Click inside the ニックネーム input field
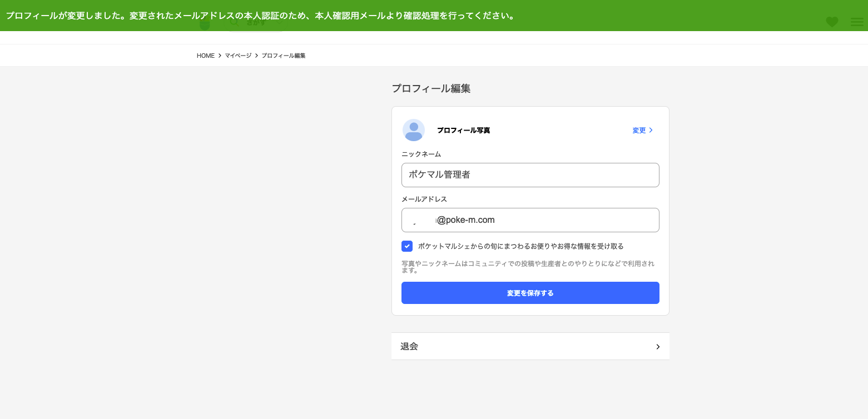Image resolution: width=868 pixels, height=419 pixels. pyautogui.click(x=530, y=174)
